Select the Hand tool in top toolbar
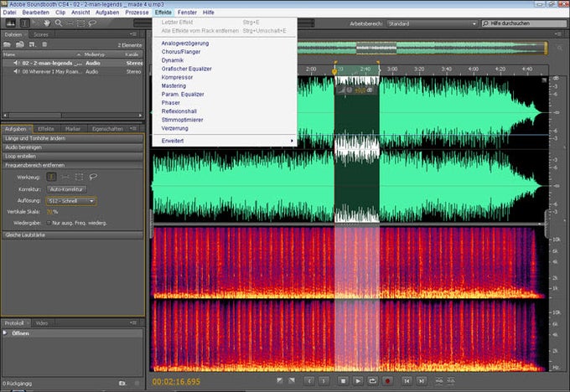Image resolution: width=570 pixels, height=392 pixels. (x=47, y=23)
